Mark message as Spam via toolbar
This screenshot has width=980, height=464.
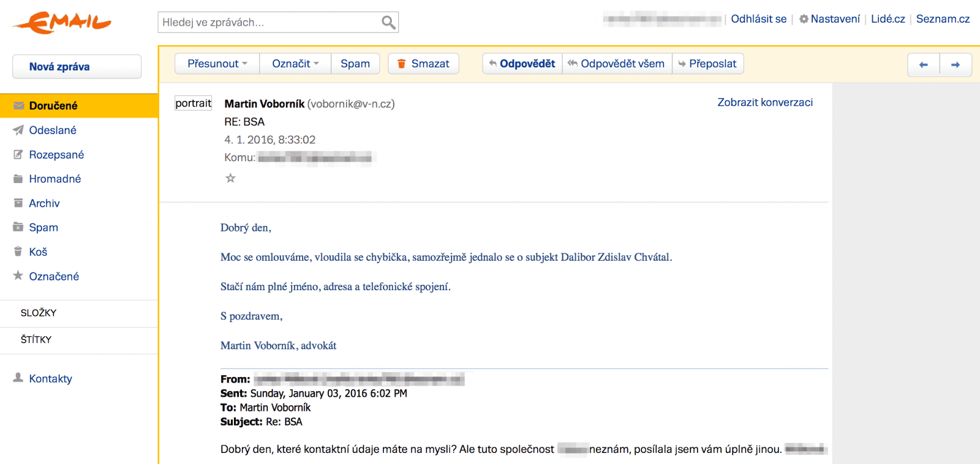pos(355,64)
